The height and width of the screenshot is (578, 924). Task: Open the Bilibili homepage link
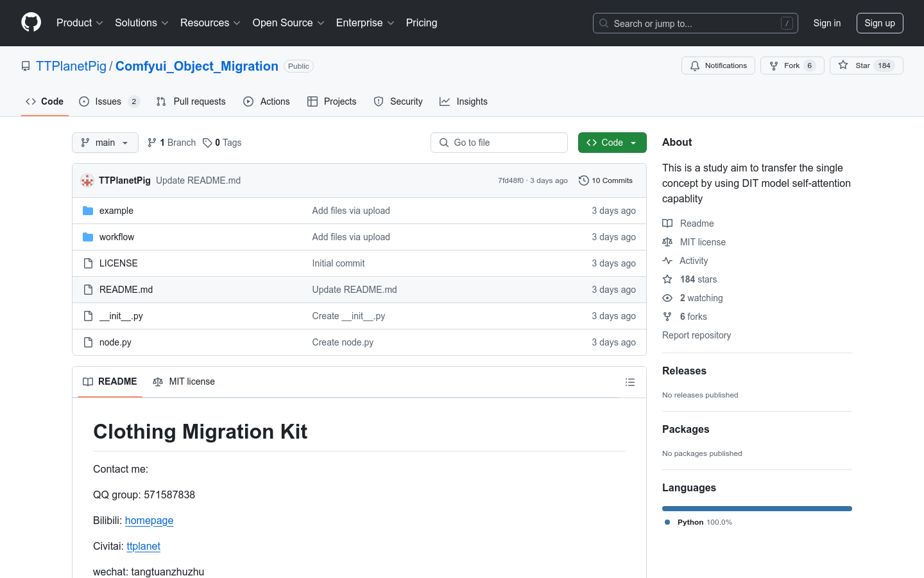point(149,520)
